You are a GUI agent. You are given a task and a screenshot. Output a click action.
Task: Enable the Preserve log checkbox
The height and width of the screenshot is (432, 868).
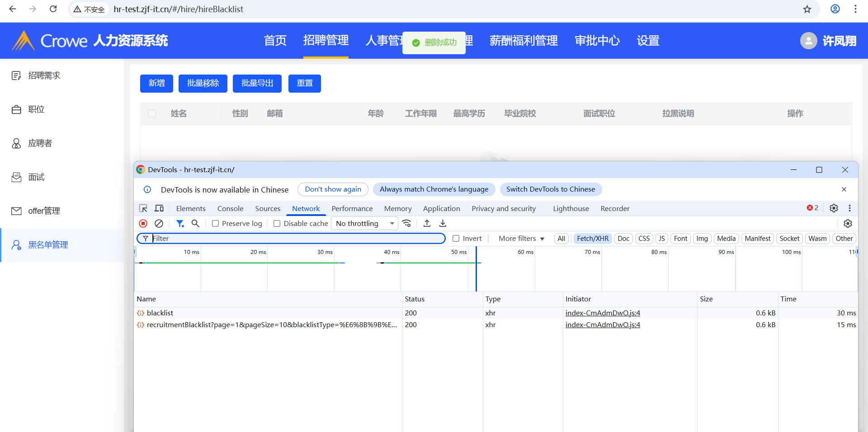(216, 224)
